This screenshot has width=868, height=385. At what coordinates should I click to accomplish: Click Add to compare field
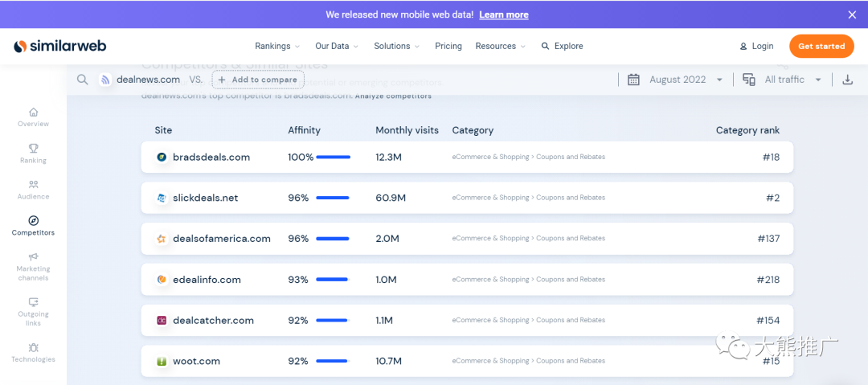point(258,80)
